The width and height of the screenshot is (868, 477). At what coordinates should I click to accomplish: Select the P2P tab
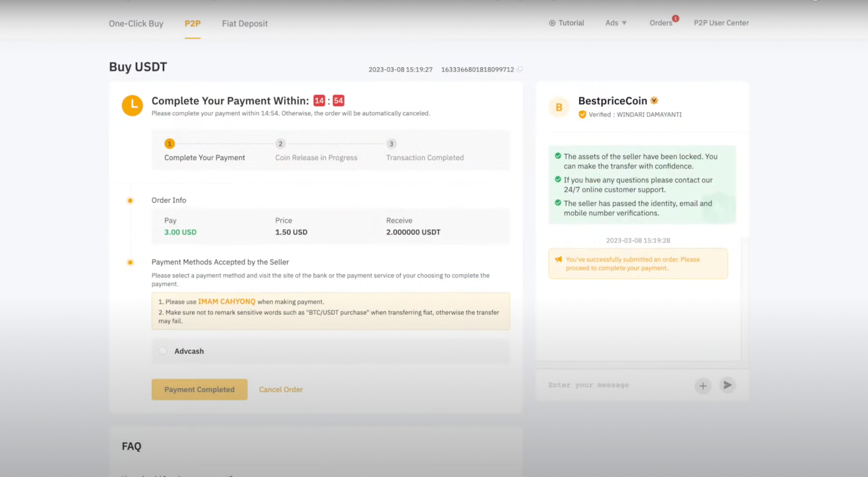[x=193, y=23]
